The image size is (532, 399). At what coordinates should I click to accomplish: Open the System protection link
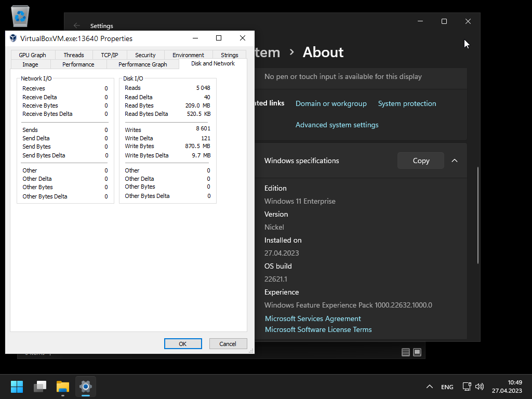[407, 103]
